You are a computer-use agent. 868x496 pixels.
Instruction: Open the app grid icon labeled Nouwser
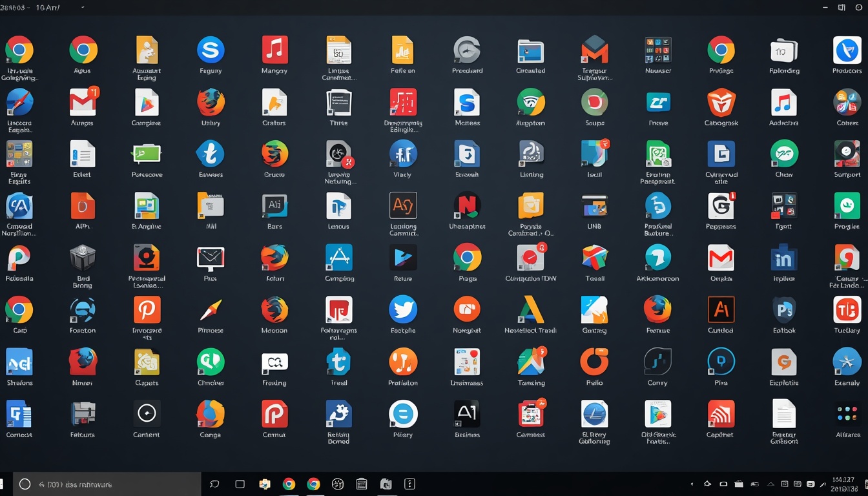[658, 50]
